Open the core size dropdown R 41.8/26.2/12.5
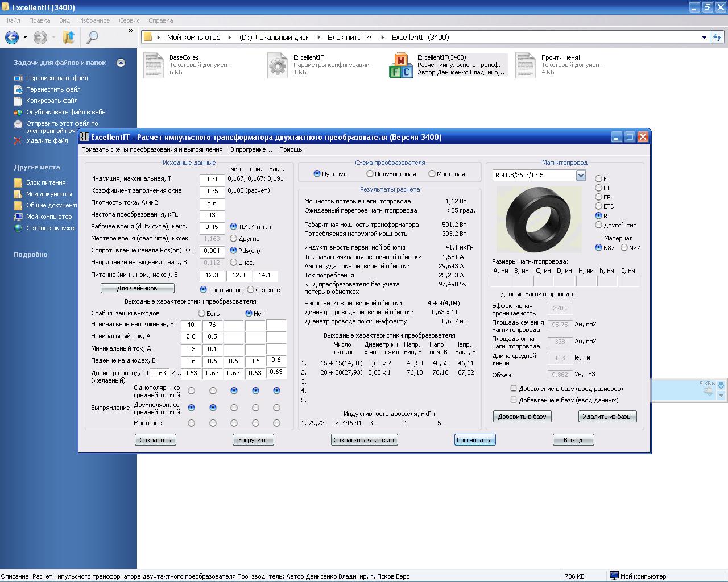 pyautogui.click(x=581, y=176)
